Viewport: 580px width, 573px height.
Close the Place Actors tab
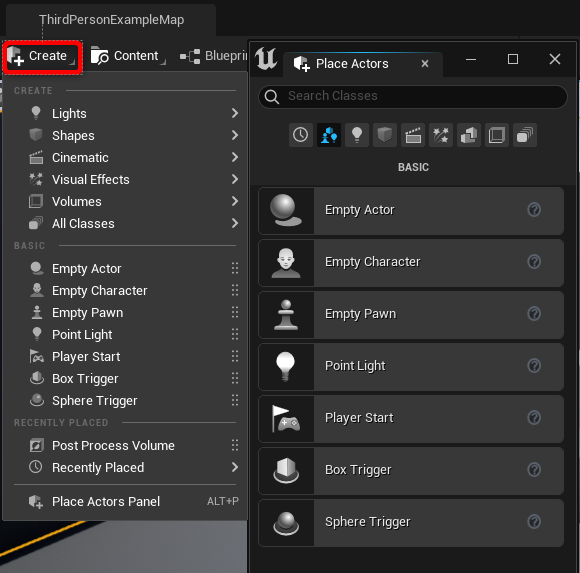(425, 64)
